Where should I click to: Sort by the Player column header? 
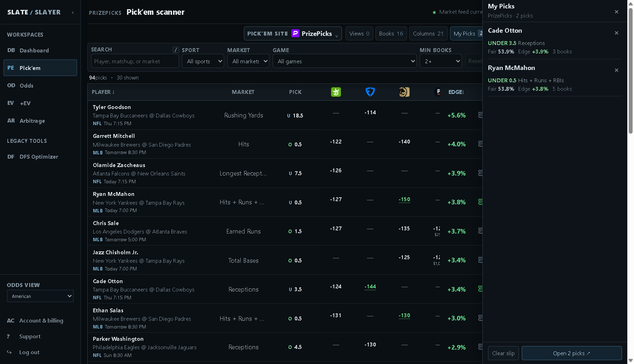pos(103,92)
